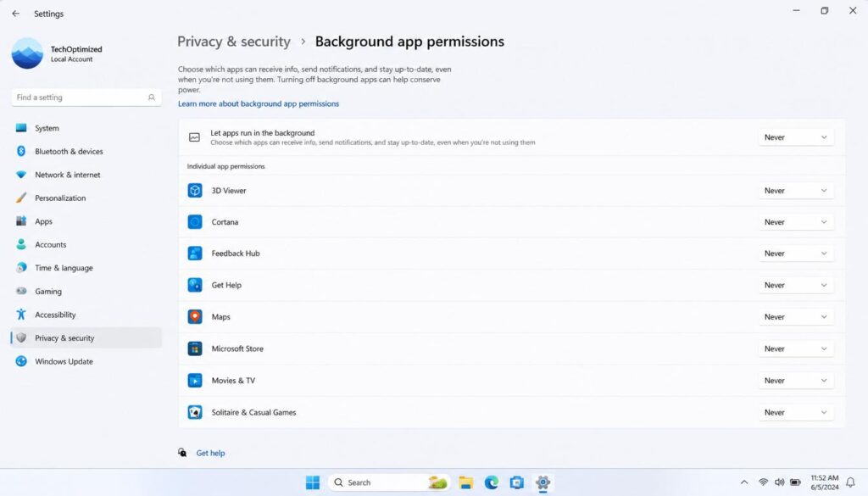Open Gaming in the sidebar
Viewport: 868px width, 496px height.
point(86,291)
